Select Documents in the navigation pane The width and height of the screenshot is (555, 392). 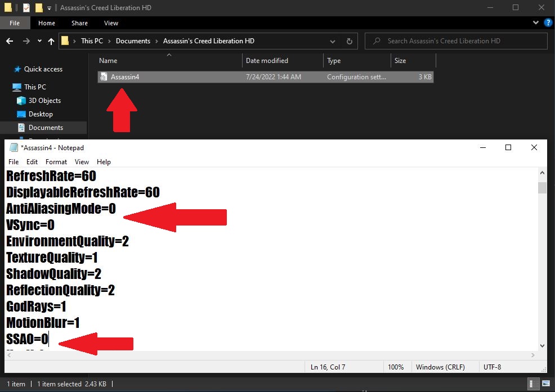point(46,127)
